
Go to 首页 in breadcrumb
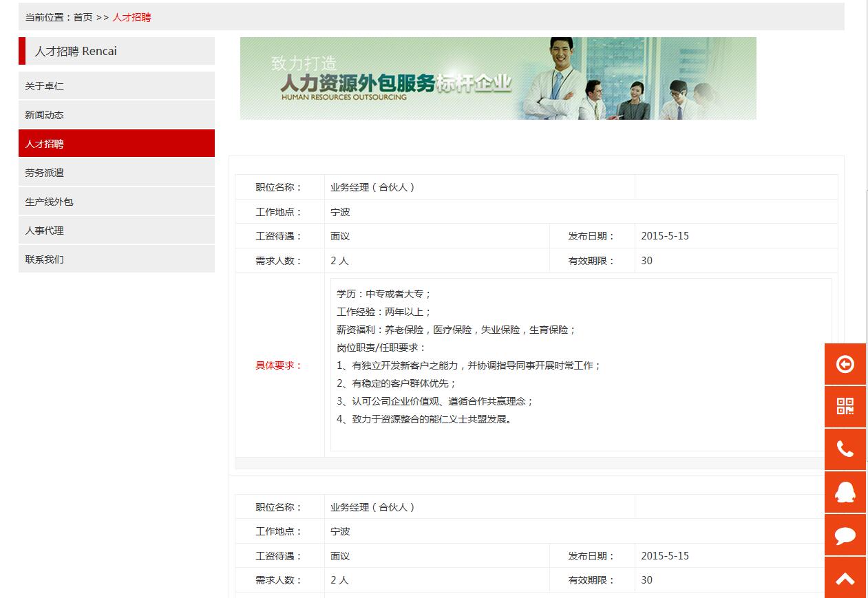(83, 17)
